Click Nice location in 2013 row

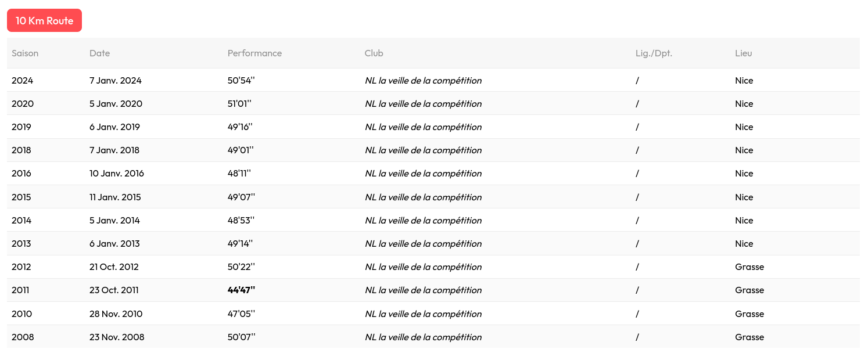coord(744,244)
